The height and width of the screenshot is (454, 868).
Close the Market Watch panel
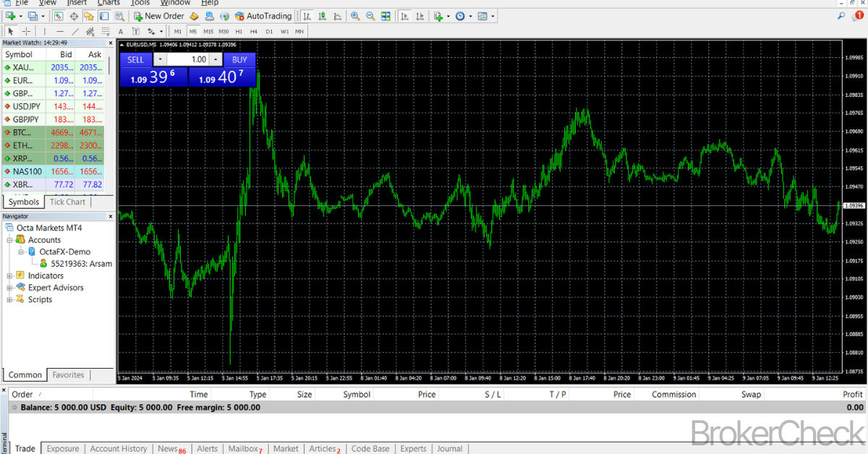[x=112, y=43]
